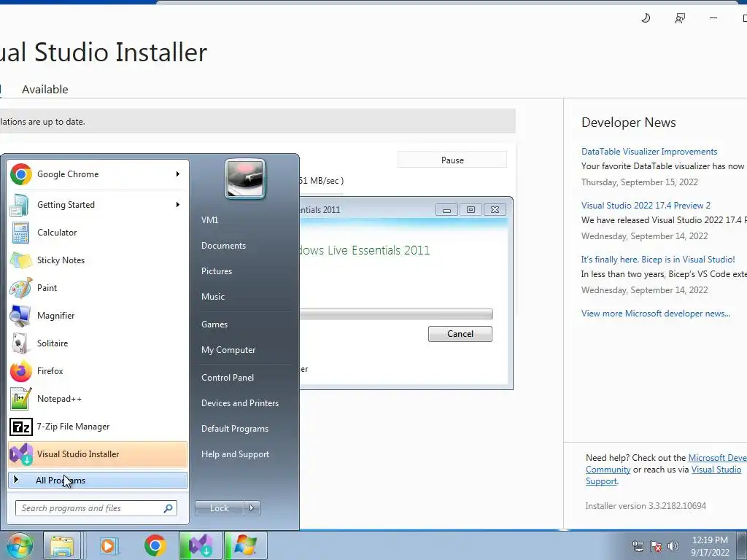The width and height of the screenshot is (747, 560).
Task: Open Default Programs from Start menu
Action: click(234, 429)
